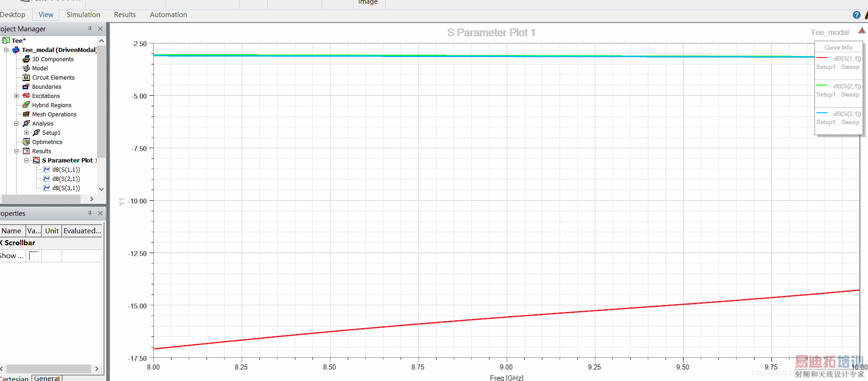Click the S Parameter Plot 1 chart title
This screenshot has width=868, height=381.
pyautogui.click(x=491, y=33)
